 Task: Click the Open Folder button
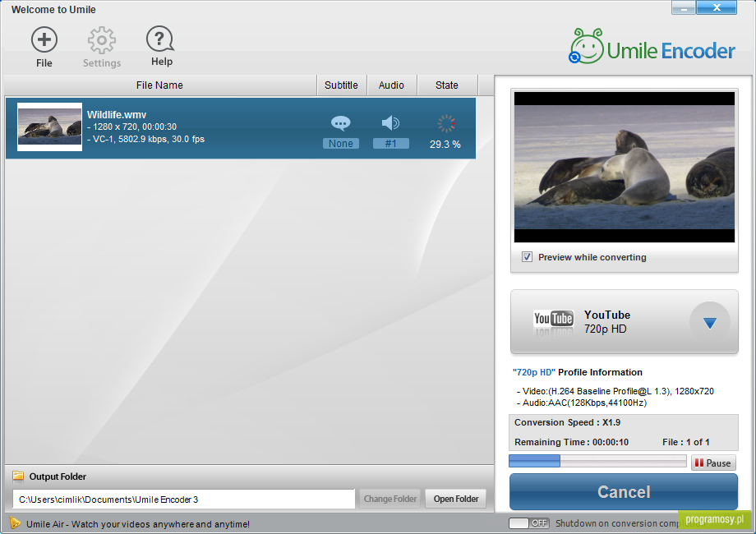[x=456, y=499]
